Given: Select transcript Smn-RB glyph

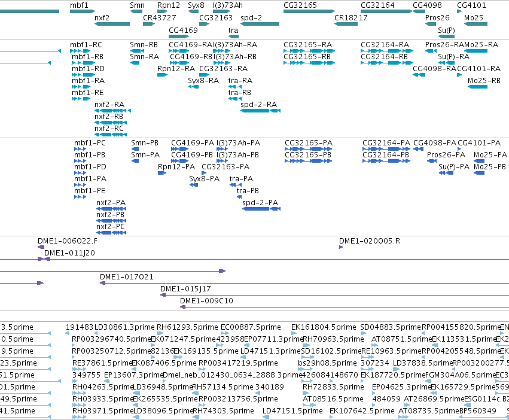Looking at the screenshot, I should click(137, 51).
